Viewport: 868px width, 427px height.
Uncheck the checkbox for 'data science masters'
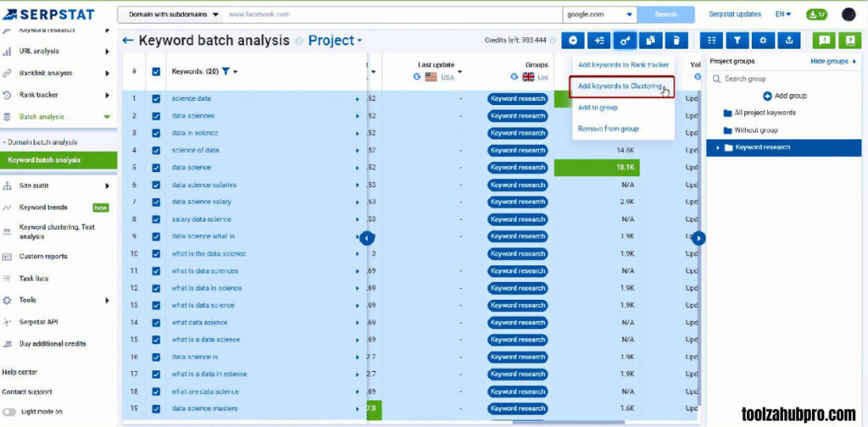click(156, 408)
